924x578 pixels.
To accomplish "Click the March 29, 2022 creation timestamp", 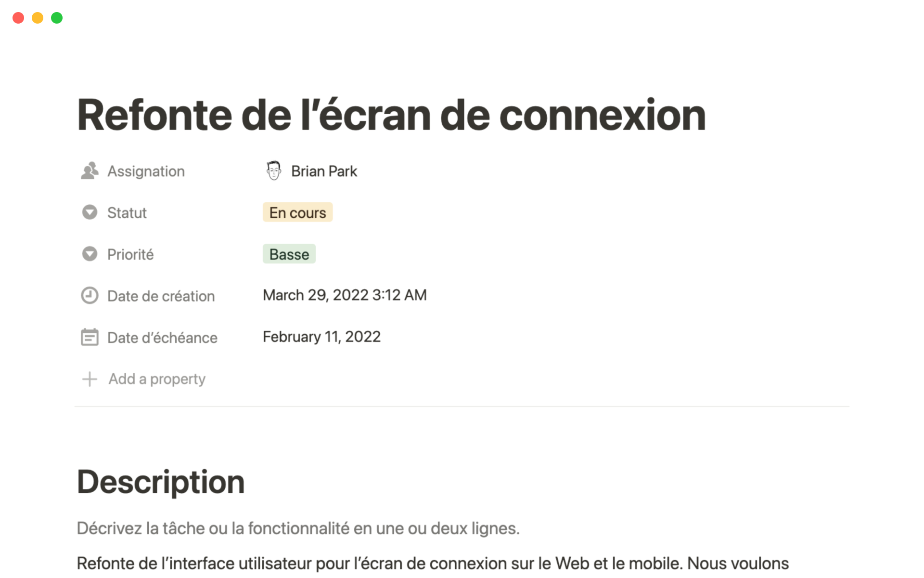I will pos(345,295).
